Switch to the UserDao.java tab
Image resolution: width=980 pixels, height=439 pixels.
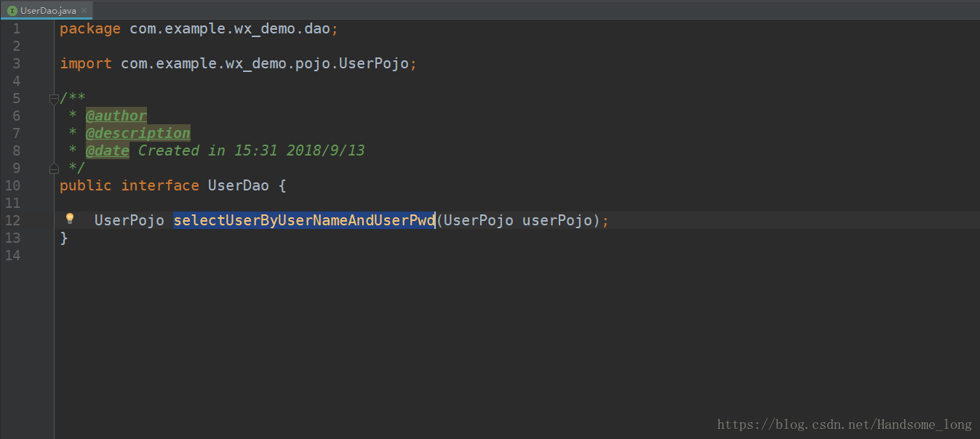[46, 10]
